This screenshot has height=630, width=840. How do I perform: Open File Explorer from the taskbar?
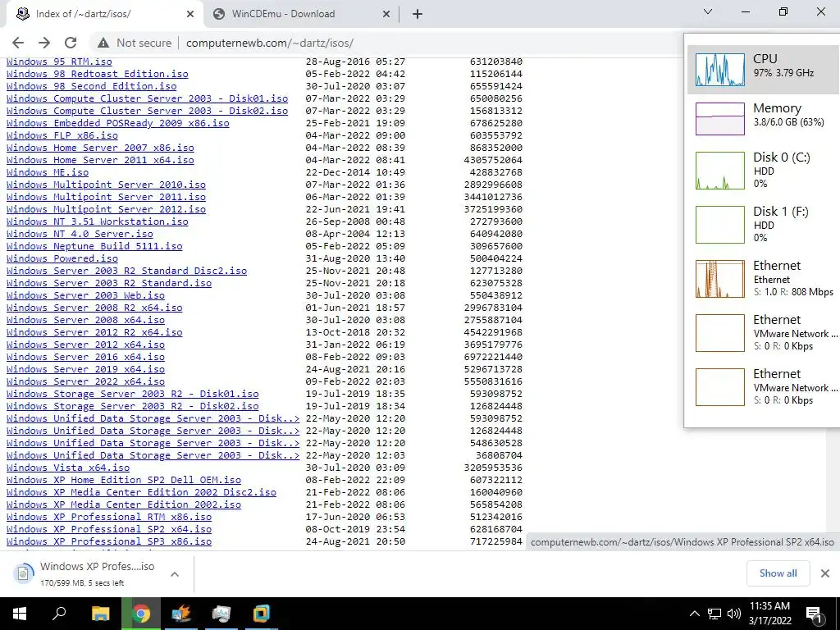(100, 614)
